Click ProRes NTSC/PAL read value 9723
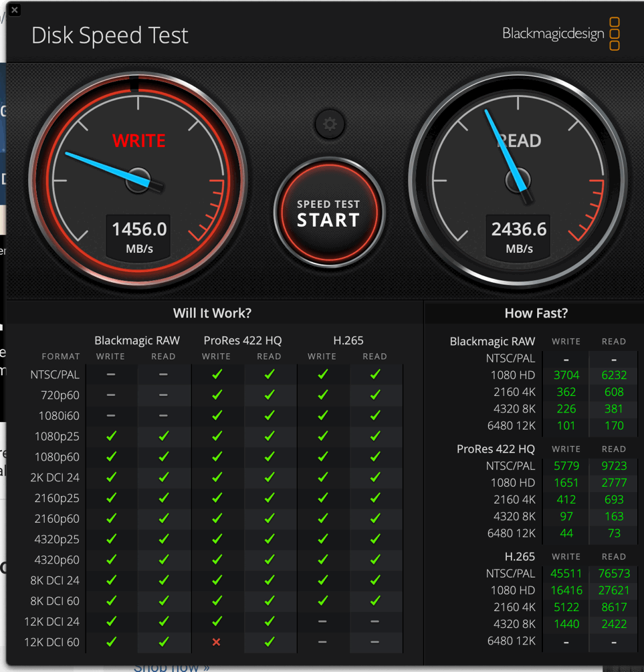 tap(614, 466)
